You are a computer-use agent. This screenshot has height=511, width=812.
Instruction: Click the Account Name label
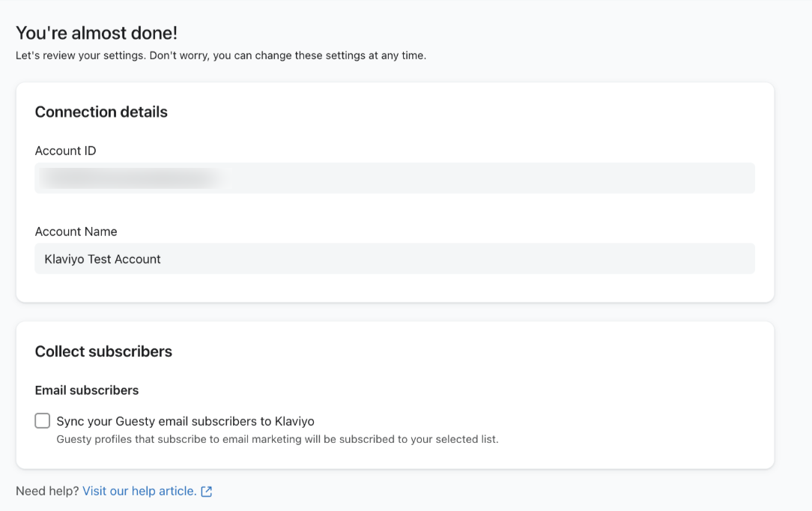76,232
